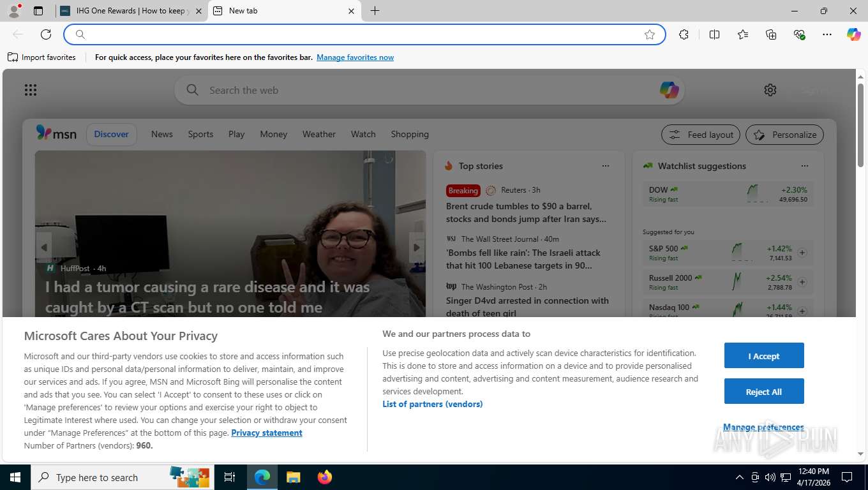Screen dimensions: 868x490
Task: Open the Extensions puzzle icon
Action: (684, 34)
